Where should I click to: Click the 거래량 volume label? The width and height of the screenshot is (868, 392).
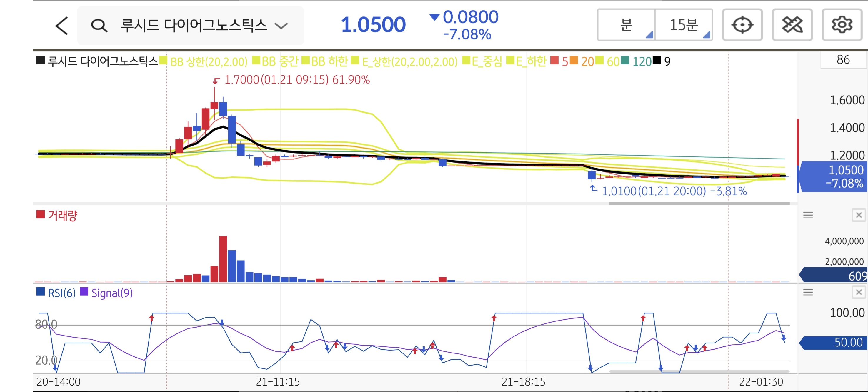coord(62,216)
